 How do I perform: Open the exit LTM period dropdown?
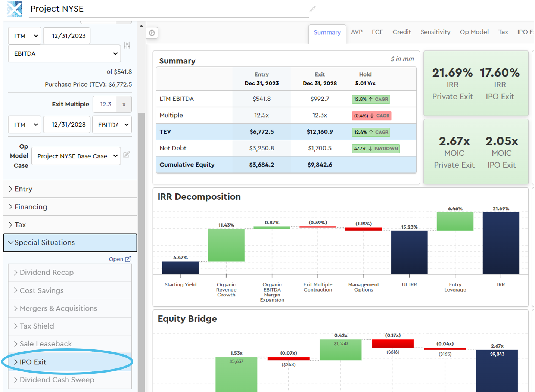point(25,125)
